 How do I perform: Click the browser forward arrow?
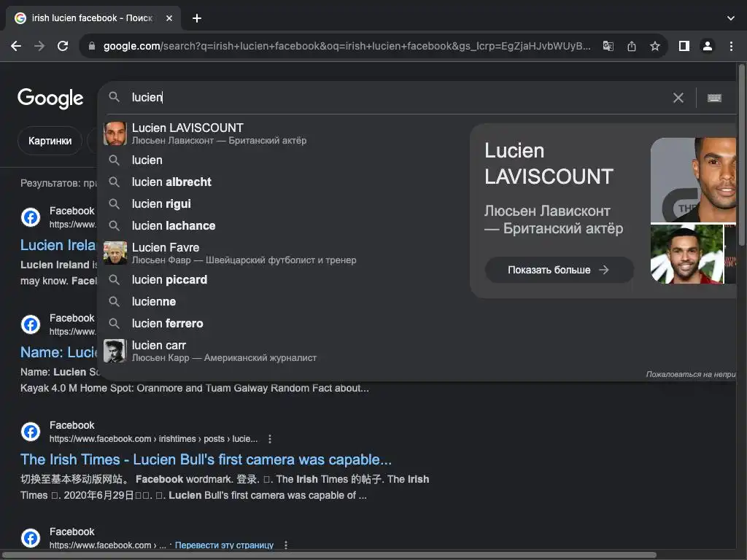pos(39,46)
